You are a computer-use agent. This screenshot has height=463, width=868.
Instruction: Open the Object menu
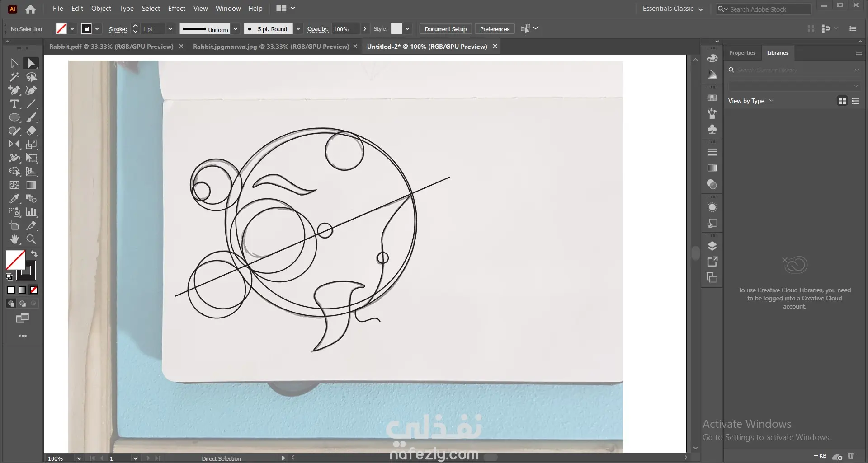[101, 9]
